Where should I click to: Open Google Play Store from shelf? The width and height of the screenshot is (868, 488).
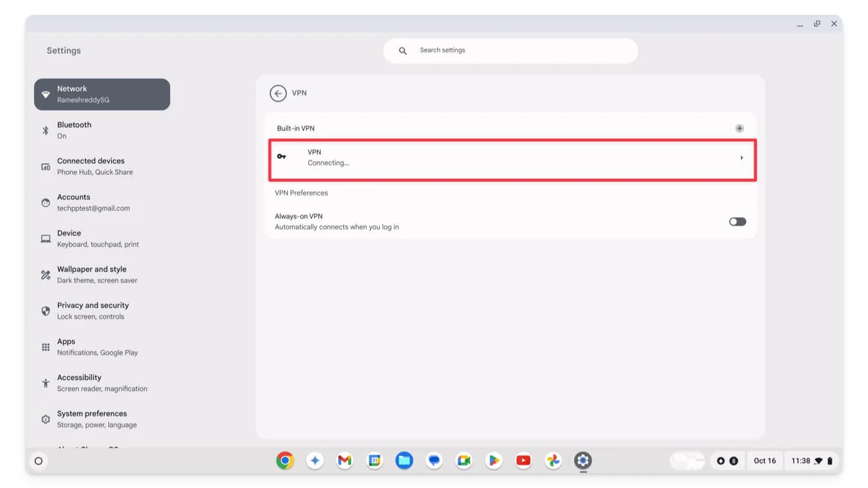(493, 461)
